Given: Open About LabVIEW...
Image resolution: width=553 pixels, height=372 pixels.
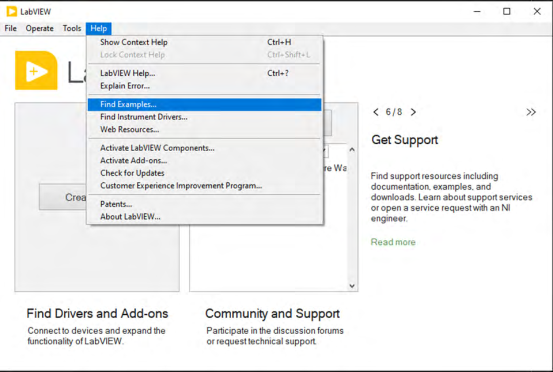Looking at the screenshot, I should pos(205,217).
